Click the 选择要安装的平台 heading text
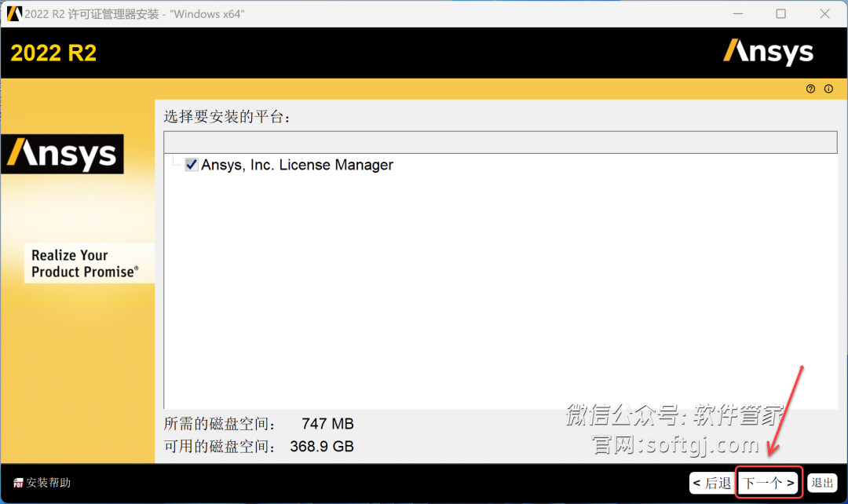Screen dimensions: 848x504 tap(227, 116)
